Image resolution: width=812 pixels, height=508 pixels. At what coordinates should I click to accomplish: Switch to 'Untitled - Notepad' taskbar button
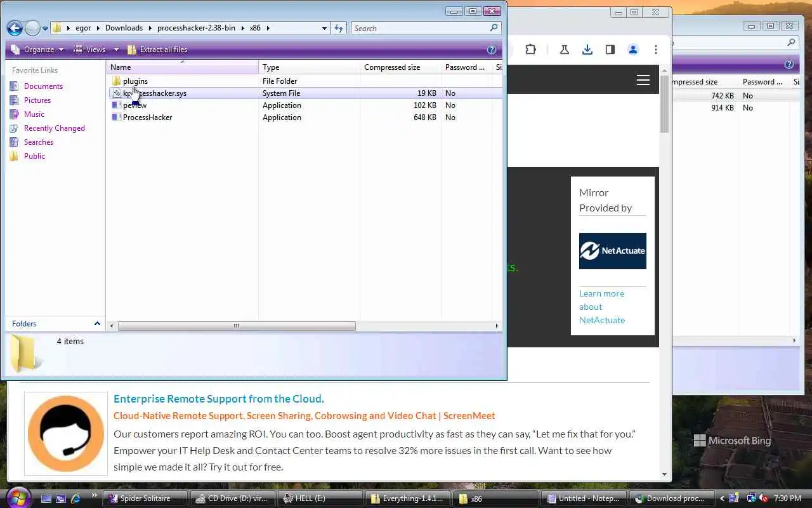(x=585, y=498)
